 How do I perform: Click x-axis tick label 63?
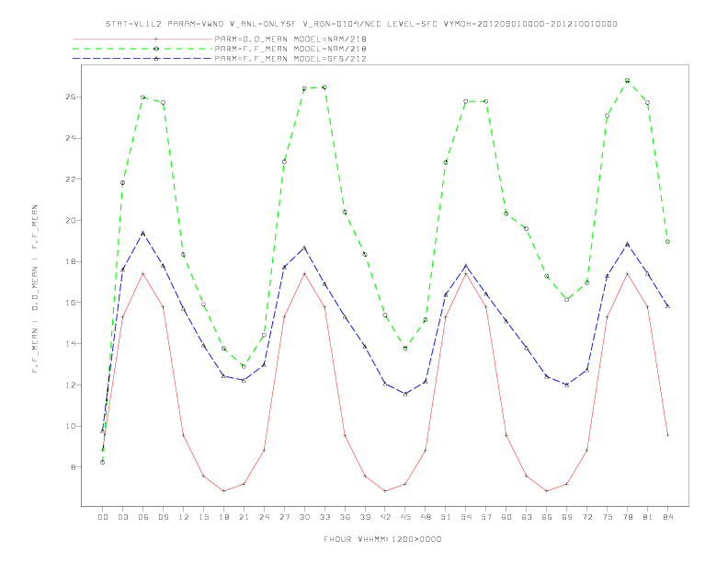coord(527,517)
